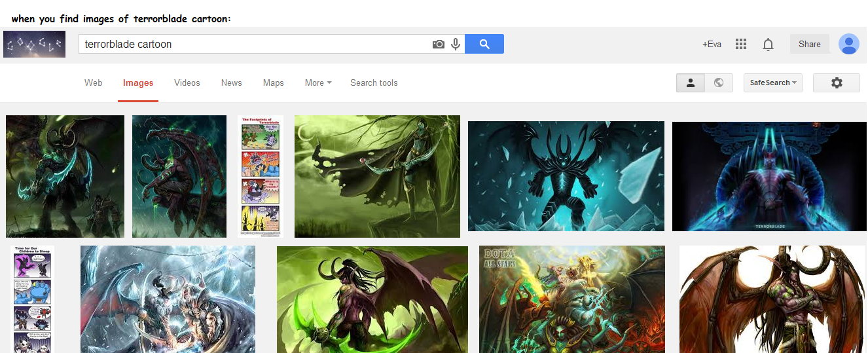
Task: Click the camera search-by-image icon
Action: tap(438, 44)
